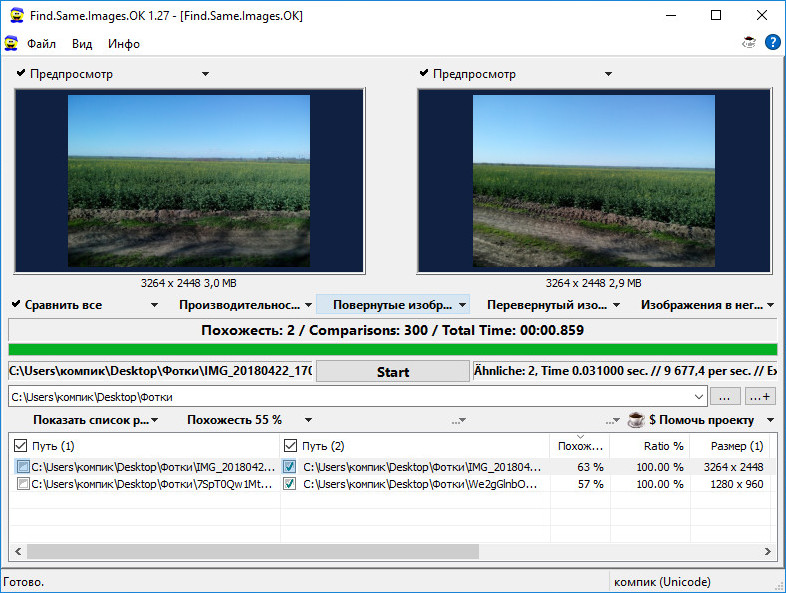Screen dimensions: 786x593
Task: Click coffee cup icon next to Помочь проекту
Action: 636,420
